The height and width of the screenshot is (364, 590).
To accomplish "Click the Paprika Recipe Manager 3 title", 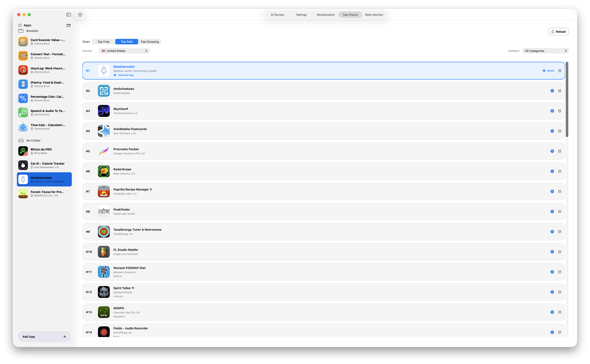I will pyautogui.click(x=132, y=189).
